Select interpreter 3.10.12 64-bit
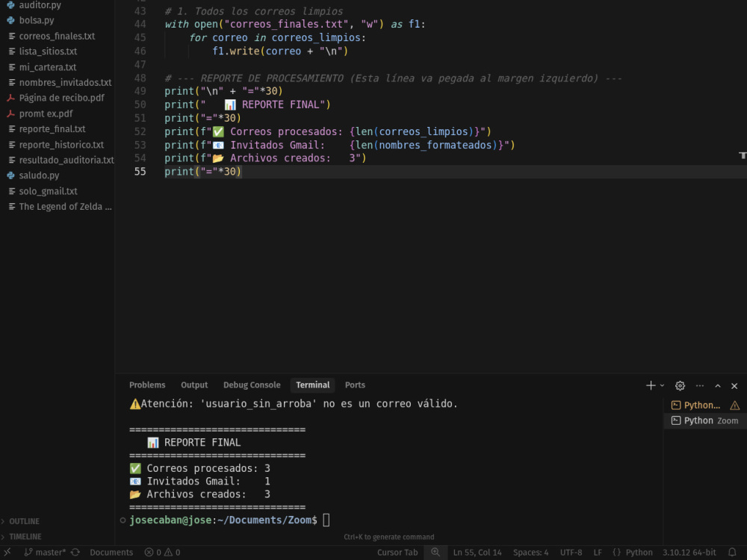The height and width of the screenshot is (560, 747). pyautogui.click(x=689, y=553)
